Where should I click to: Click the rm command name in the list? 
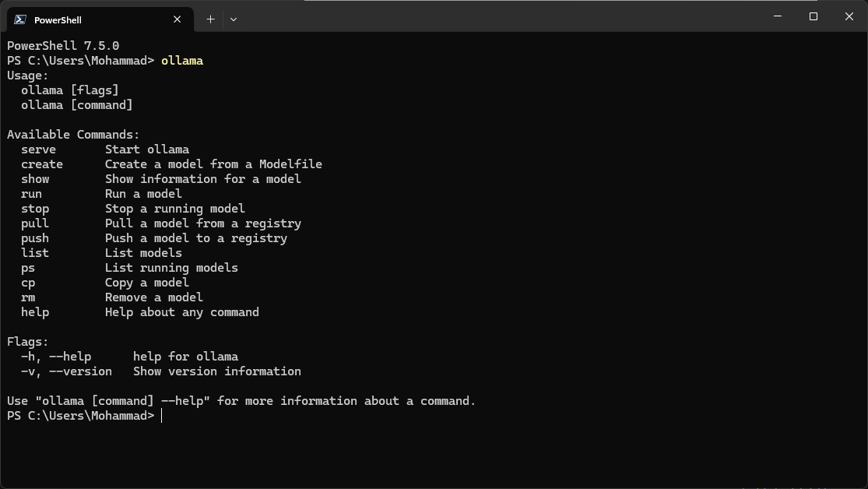[x=28, y=297]
